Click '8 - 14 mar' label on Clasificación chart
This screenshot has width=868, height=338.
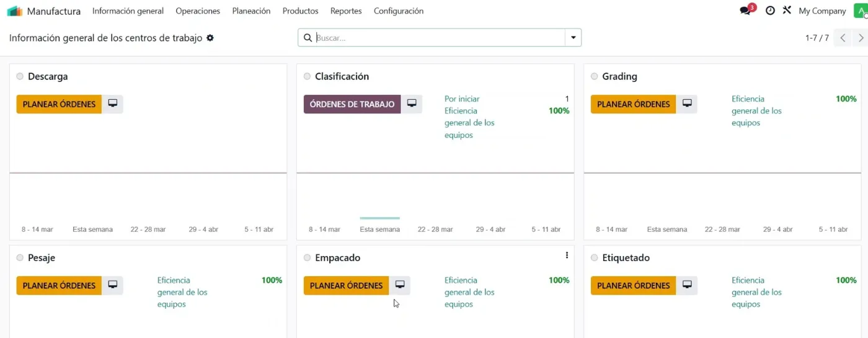pos(324,229)
